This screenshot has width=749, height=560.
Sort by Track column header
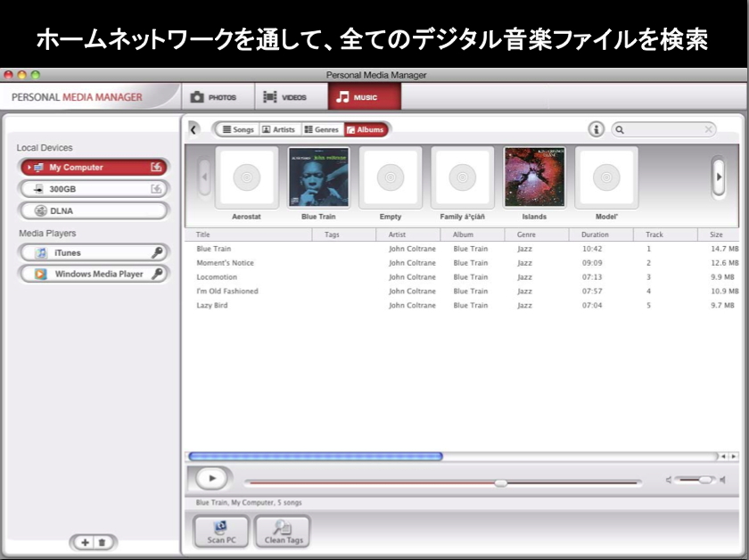pyautogui.click(x=665, y=235)
